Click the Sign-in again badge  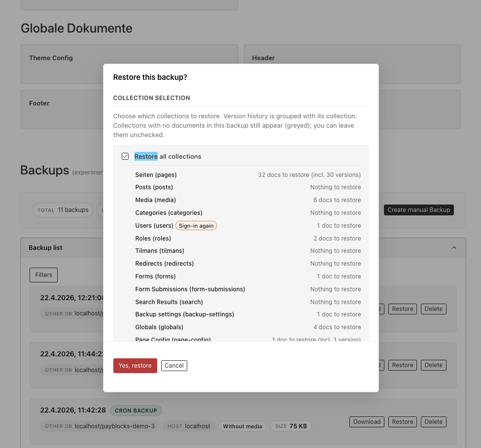click(196, 226)
